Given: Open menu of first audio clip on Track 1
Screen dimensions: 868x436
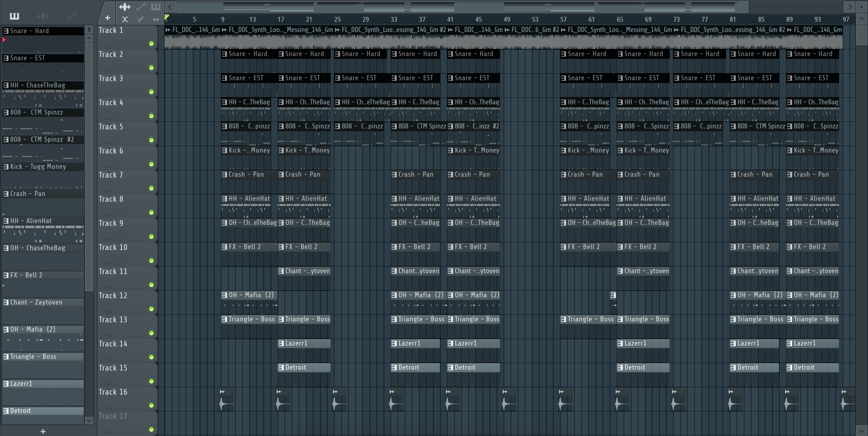Looking at the screenshot, I should click(168, 30).
